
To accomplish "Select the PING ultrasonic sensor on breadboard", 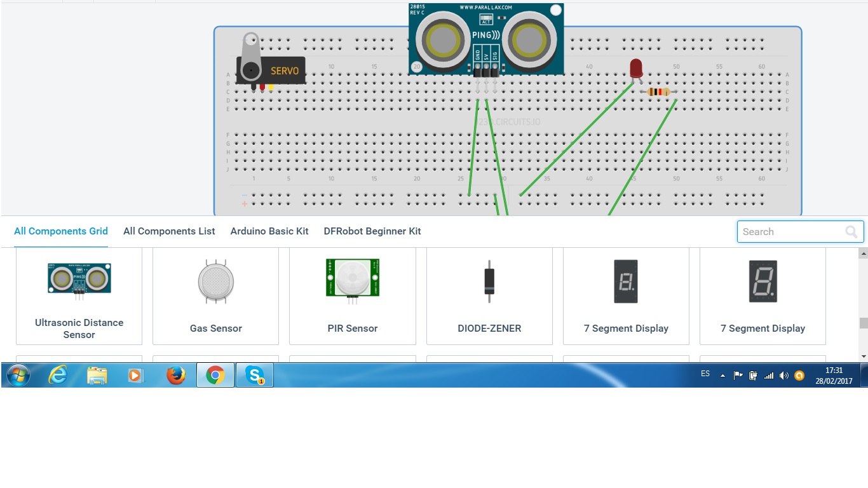I will pyautogui.click(x=486, y=39).
